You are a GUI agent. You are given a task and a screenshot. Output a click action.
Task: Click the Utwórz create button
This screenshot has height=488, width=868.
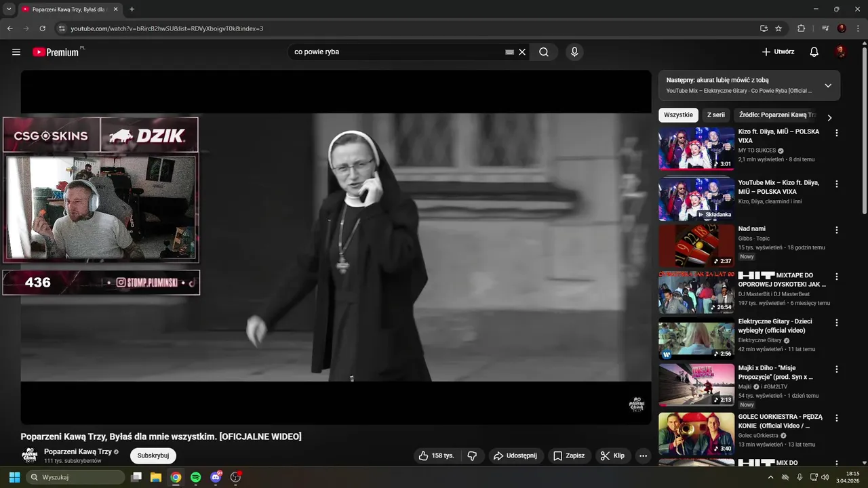click(x=778, y=52)
